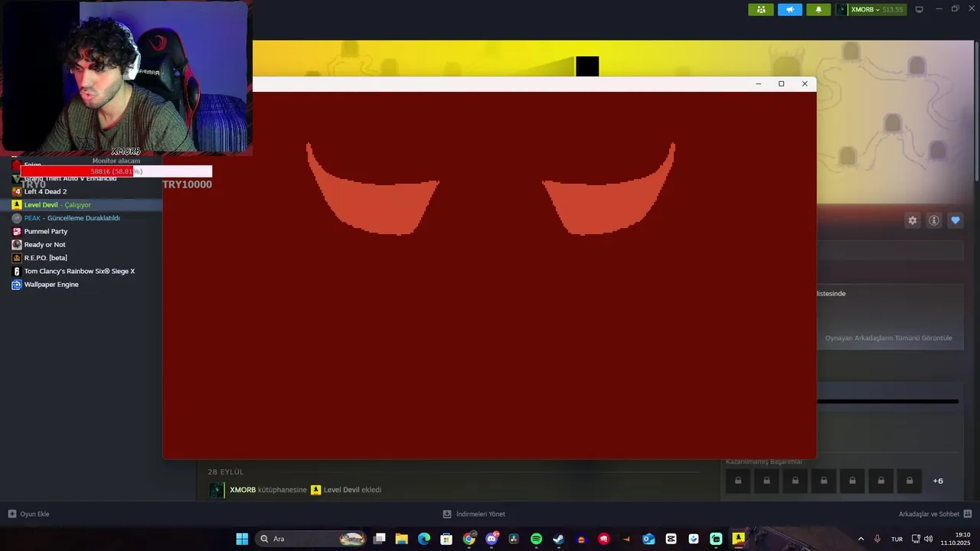Change TUR keyboard language indicator
This screenshot has height=551, width=980.
click(x=897, y=539)
